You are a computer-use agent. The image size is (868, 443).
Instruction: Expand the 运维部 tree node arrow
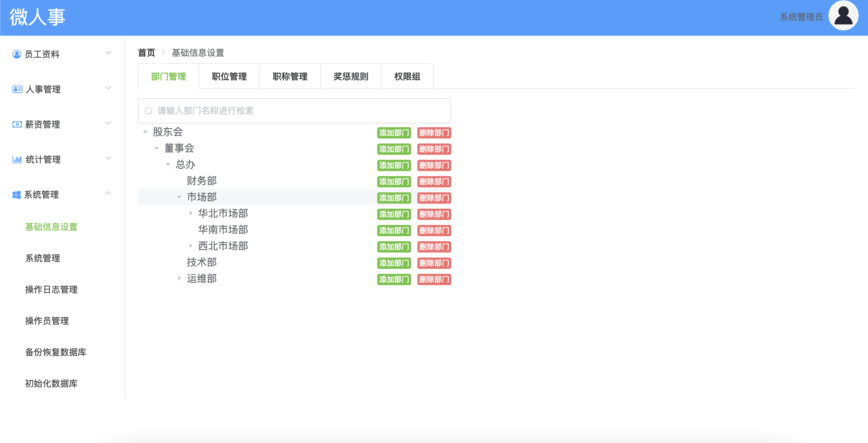(x=179, y=279)
